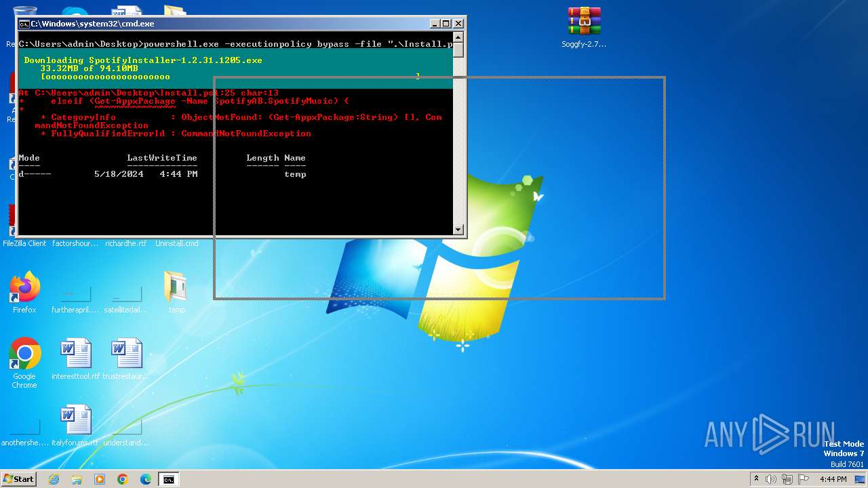Select richardhe.rtf desktop label
Screen dimensions: 868x488
126,243
